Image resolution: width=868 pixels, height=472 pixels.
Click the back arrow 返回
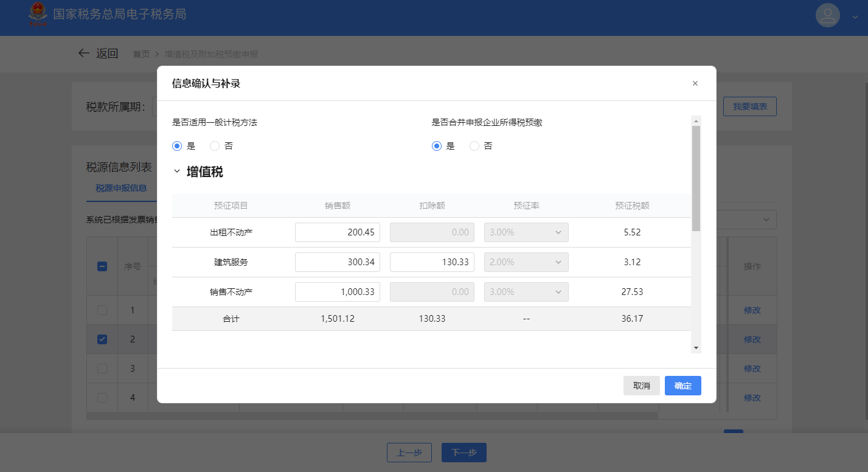[x=85, y=54]
